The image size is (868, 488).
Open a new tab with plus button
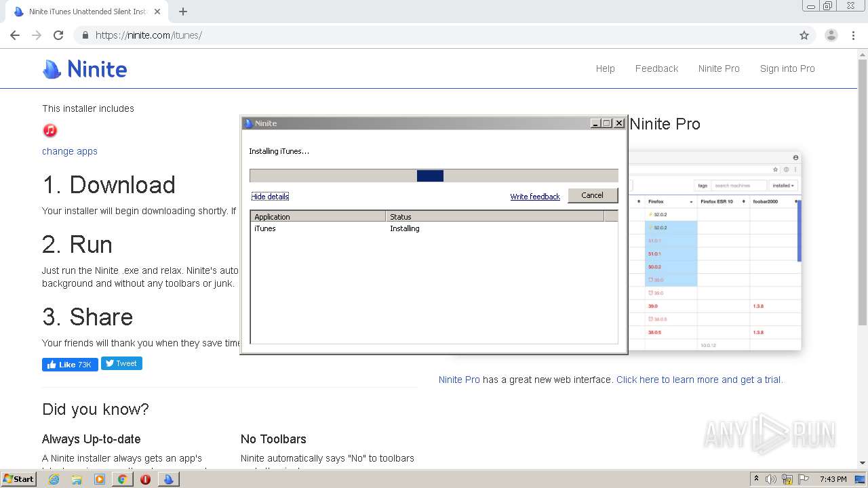click(x=183, y=12)
